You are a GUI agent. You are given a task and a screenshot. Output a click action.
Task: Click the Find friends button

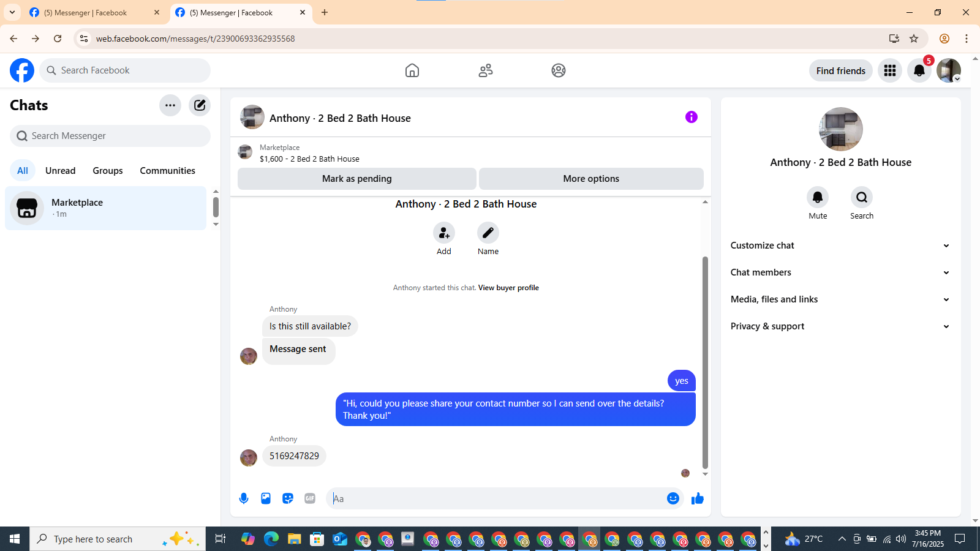click(x=841, y=70)
